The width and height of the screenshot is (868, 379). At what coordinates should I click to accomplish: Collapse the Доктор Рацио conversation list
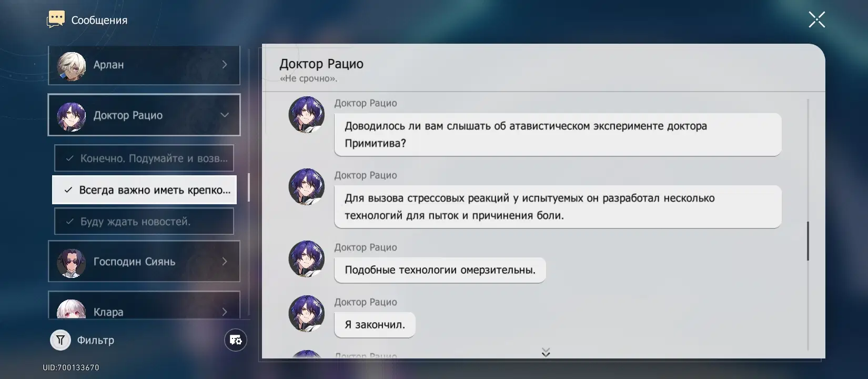point(225,115)
